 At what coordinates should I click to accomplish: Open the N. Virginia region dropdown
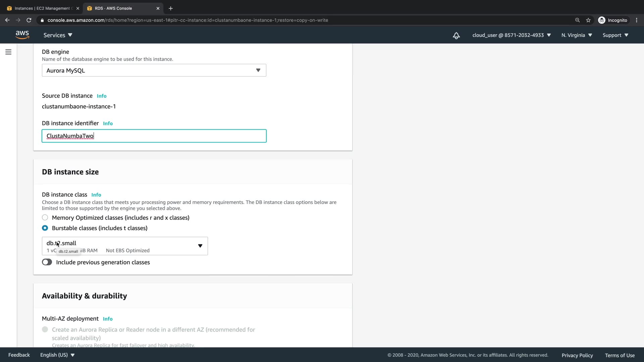pyautogui.click(x=577, y=35)
